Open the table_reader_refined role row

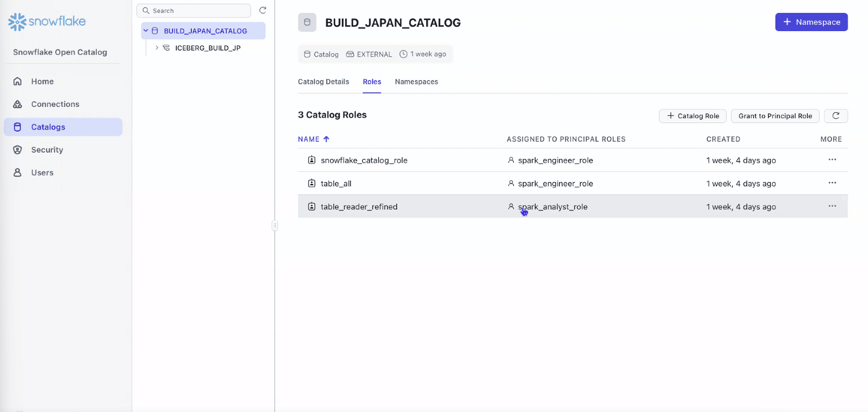pos(573,206)
